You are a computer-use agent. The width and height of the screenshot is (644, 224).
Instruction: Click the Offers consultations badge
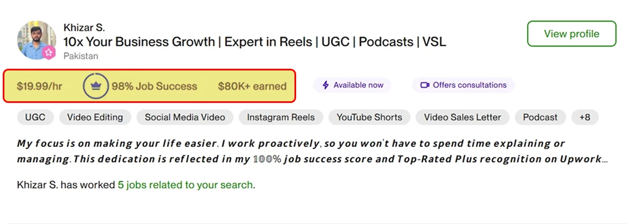coord(463,85)
